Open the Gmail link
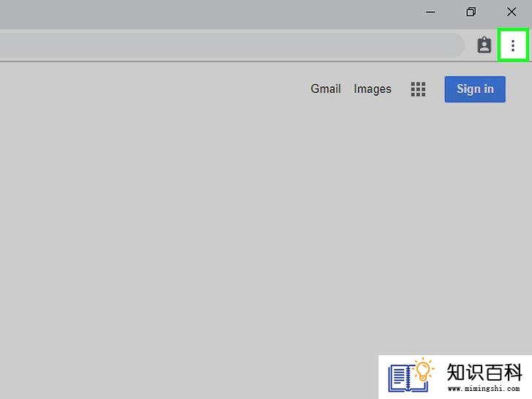The image size is (532, 399). (325, 89)
